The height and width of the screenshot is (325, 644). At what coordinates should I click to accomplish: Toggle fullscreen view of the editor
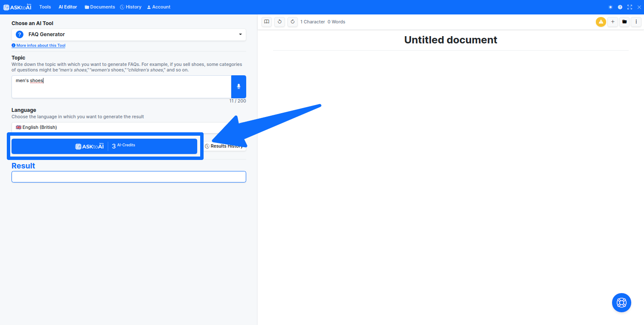[x=630, y=7]
